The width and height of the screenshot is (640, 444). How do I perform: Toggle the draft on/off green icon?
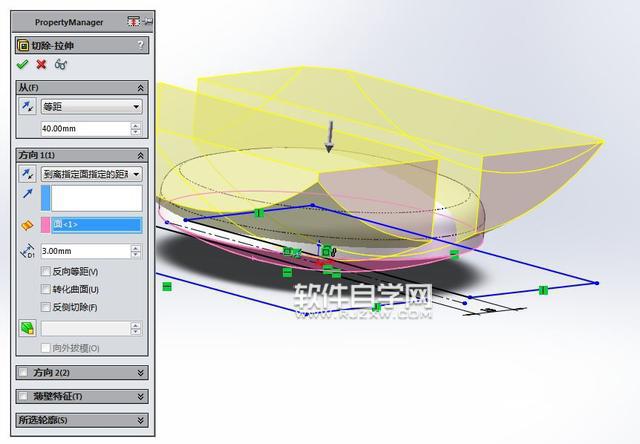click(x=28, y=328)
